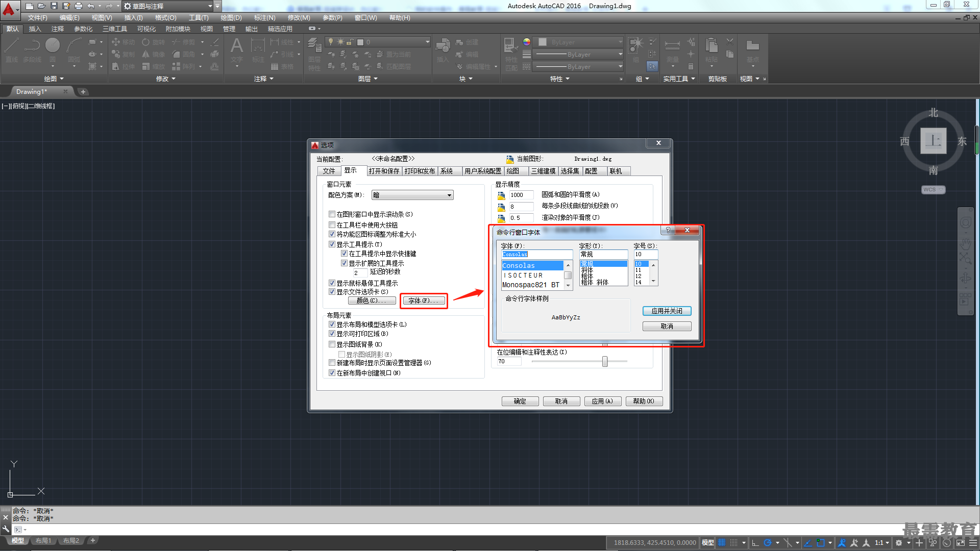Switch to the 打开和保存 tab

[x=384, y=171]
